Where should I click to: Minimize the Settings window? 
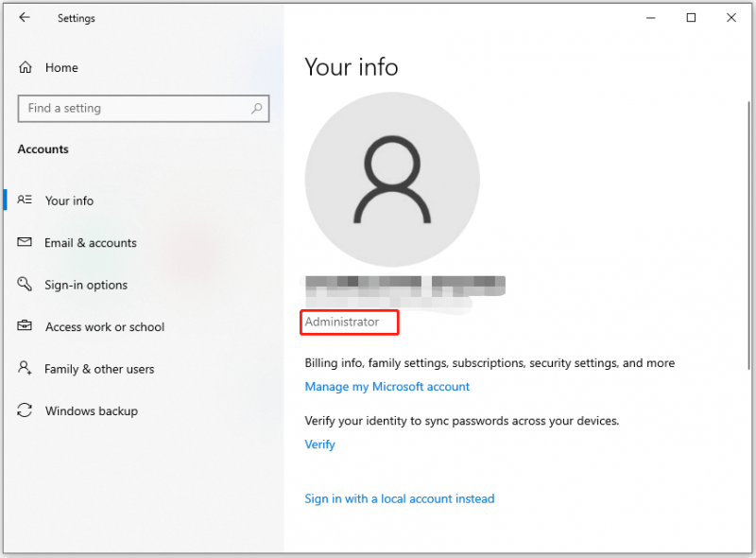(x=651, y=18)
